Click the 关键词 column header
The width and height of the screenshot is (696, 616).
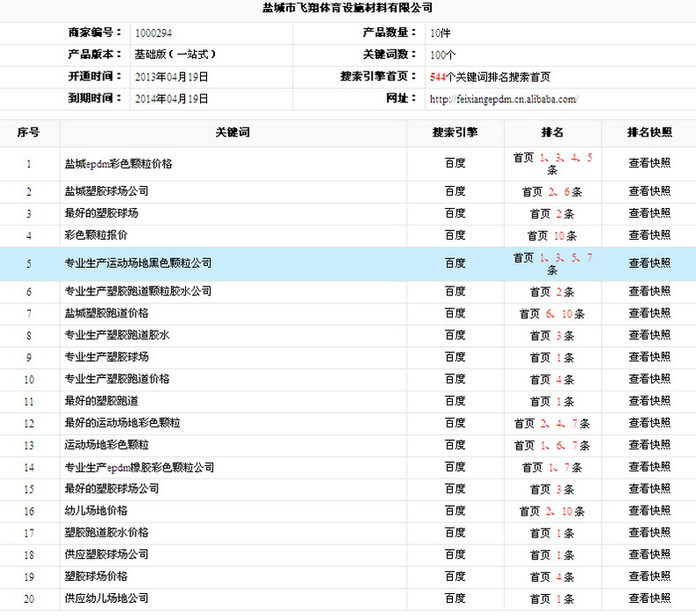pos(233,132)
